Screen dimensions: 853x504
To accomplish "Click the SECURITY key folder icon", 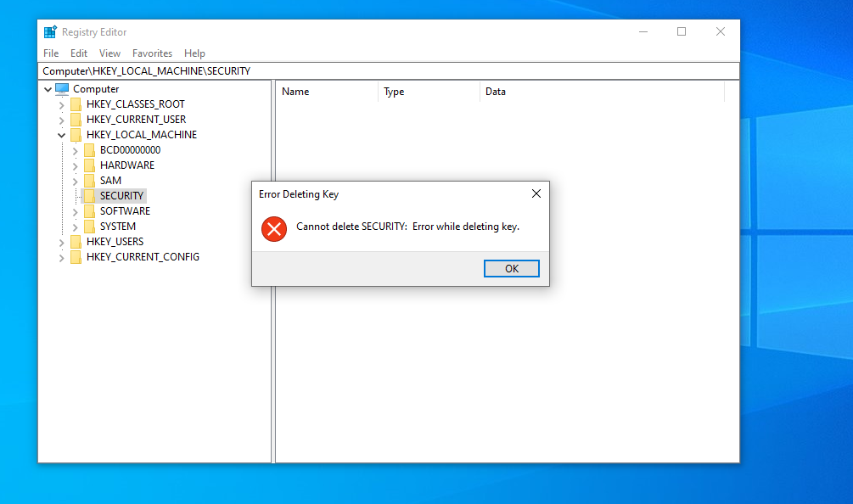I will 88,195.
